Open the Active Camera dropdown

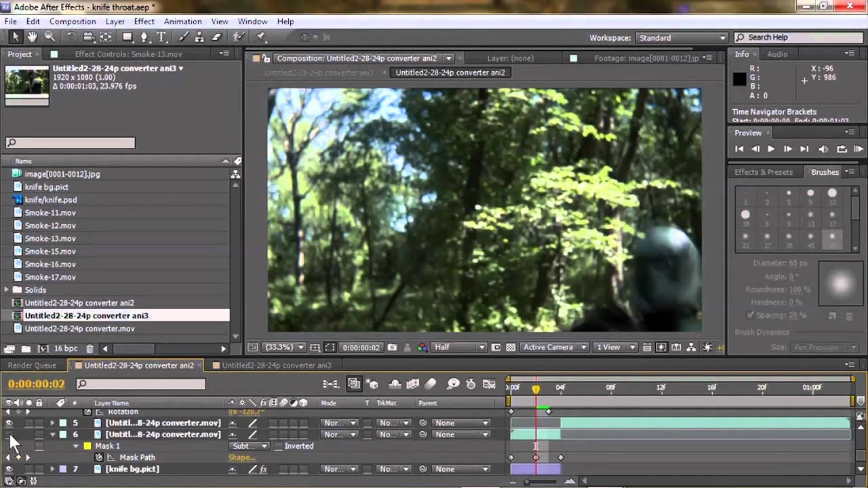click(x=555, y=347)
